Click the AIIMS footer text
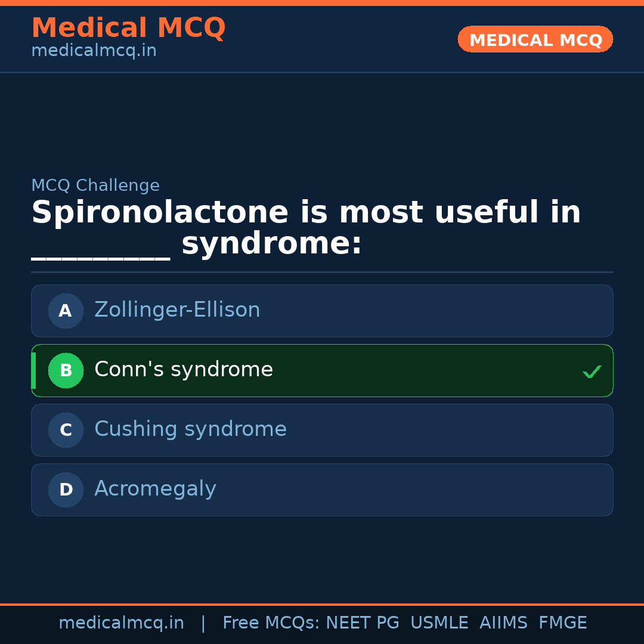This screenshot has height=644, width=644. point(503,623)
